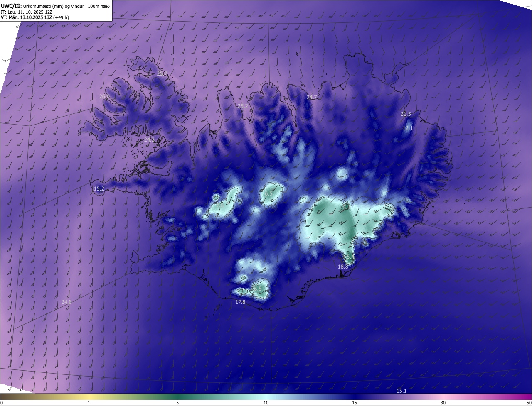This screenshot has height=406, width=532.
Task: Click the UWC/IG map title text
Action: coord(55,6)
